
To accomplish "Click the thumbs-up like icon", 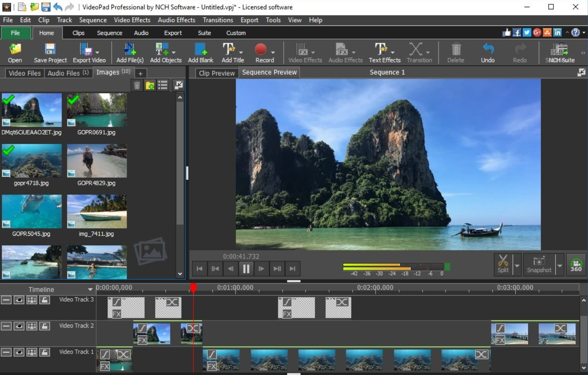I will coord(507,32).
